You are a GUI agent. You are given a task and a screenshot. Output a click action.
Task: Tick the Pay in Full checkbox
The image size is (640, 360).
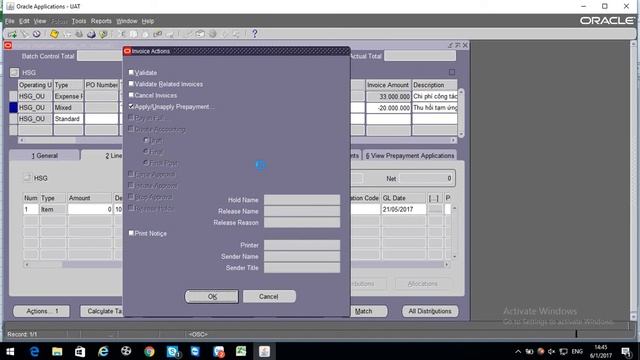click(131, 118)
